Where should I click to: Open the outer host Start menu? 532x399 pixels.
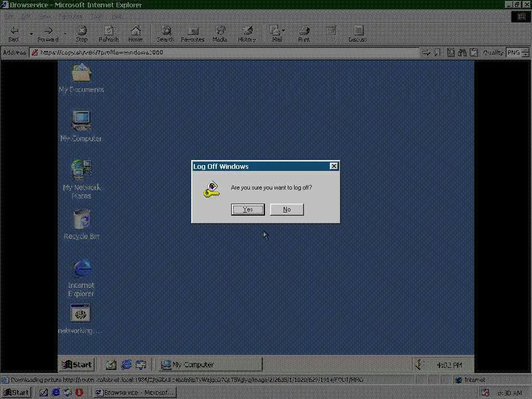click(x=16, y=393)
